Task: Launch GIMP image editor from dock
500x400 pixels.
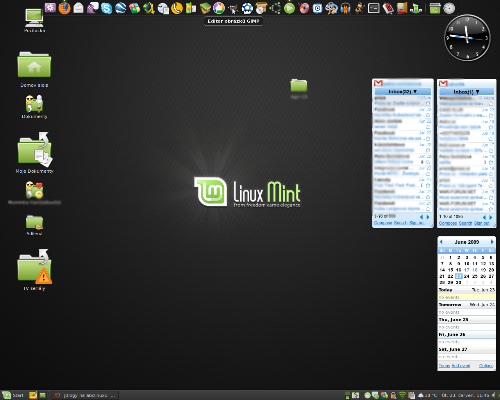Action: pos(233,8)
